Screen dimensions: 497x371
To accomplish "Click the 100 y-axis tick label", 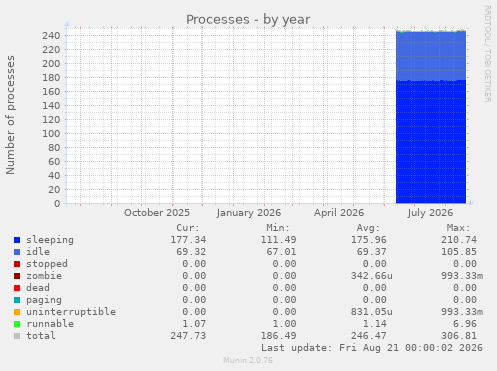I will click(51, 134).
